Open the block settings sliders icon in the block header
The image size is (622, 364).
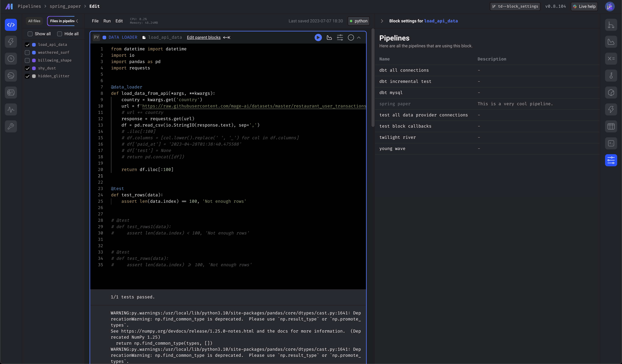pos(340,37)
